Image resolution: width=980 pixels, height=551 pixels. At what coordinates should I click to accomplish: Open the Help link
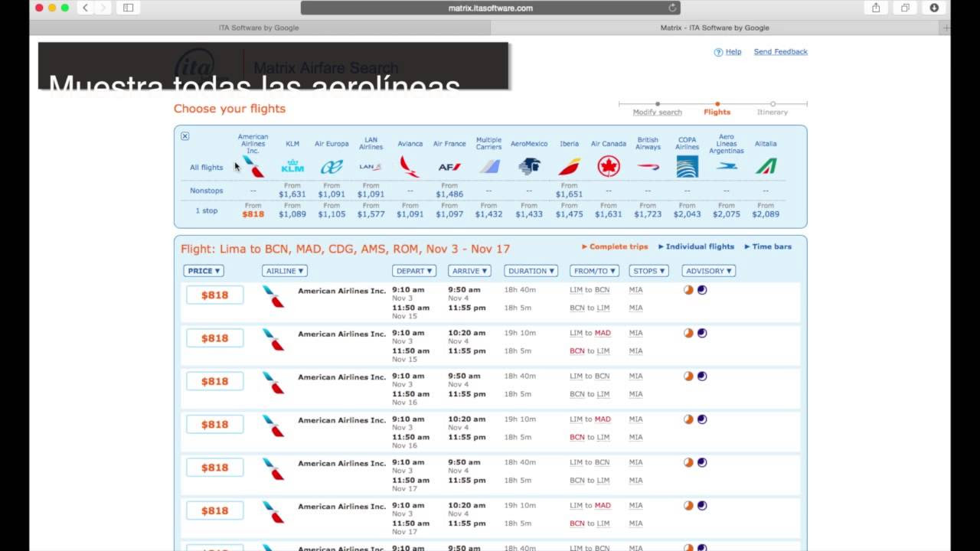click(733, 52)
